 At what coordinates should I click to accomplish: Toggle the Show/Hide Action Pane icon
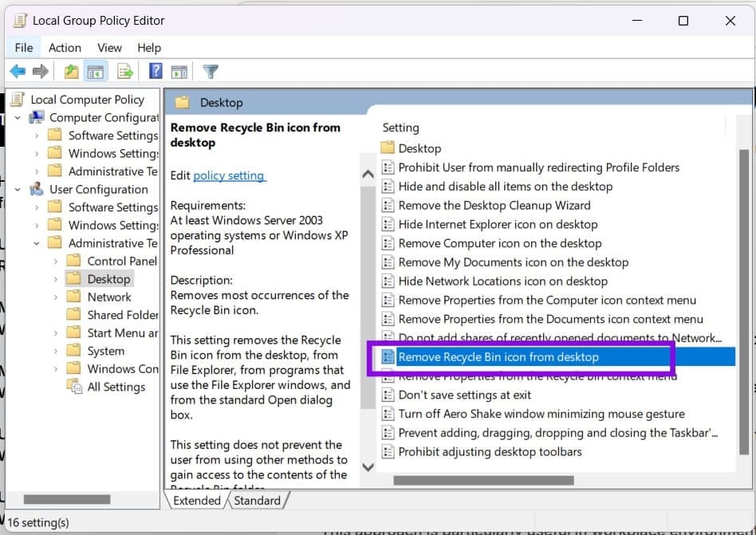(179, 72)
